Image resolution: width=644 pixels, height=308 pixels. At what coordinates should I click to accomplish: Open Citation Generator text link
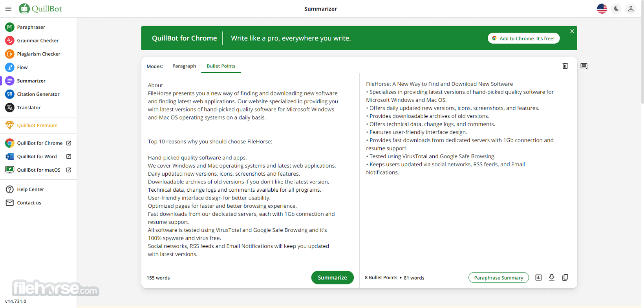(38, 94)
